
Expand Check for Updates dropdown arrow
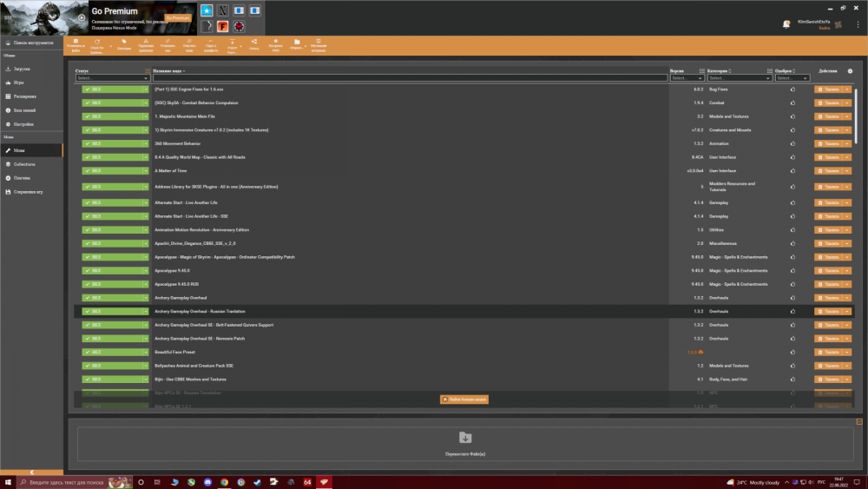pos(111,47)
